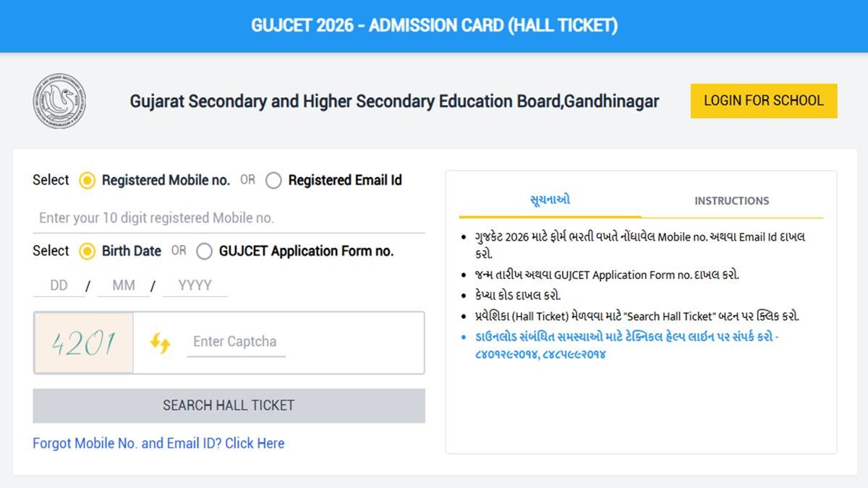Click the GUJCET 2026 Admission Card header
868x488 pixels.
click(x=434, y=26)
